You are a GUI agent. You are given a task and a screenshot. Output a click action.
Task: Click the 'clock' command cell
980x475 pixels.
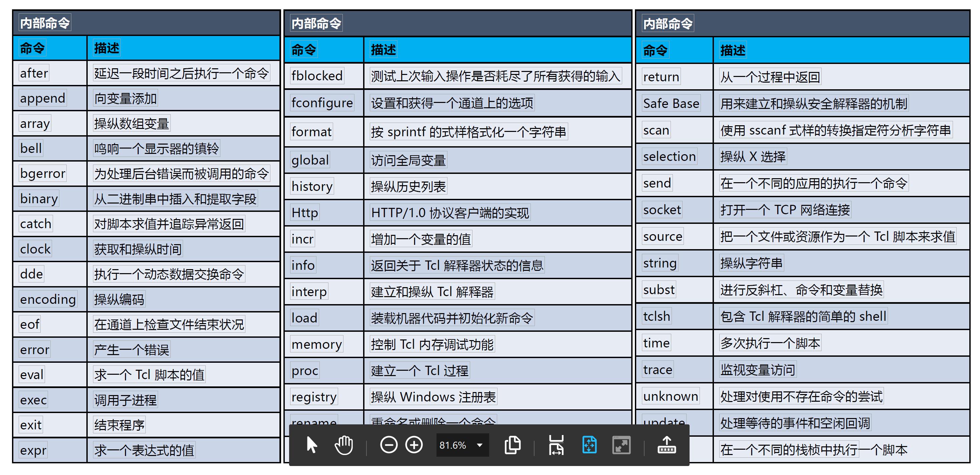pyautogui.click(x=50, y=249)
